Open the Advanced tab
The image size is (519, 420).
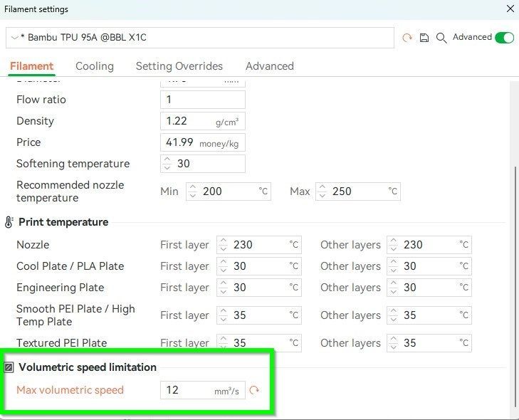click(x=269, y=66)
